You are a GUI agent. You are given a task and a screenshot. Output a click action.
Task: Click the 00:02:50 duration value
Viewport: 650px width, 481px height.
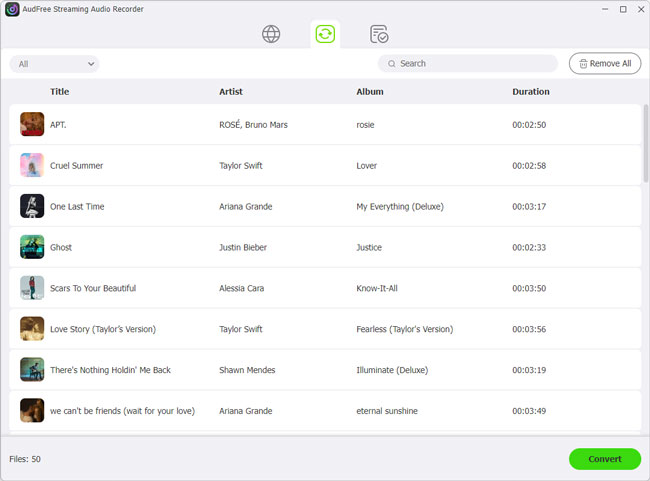click(x=529, y=125)
